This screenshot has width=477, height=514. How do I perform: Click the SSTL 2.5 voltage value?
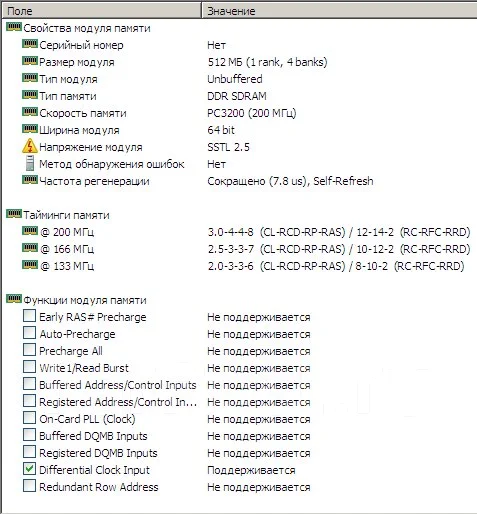(x=228, y=147)
